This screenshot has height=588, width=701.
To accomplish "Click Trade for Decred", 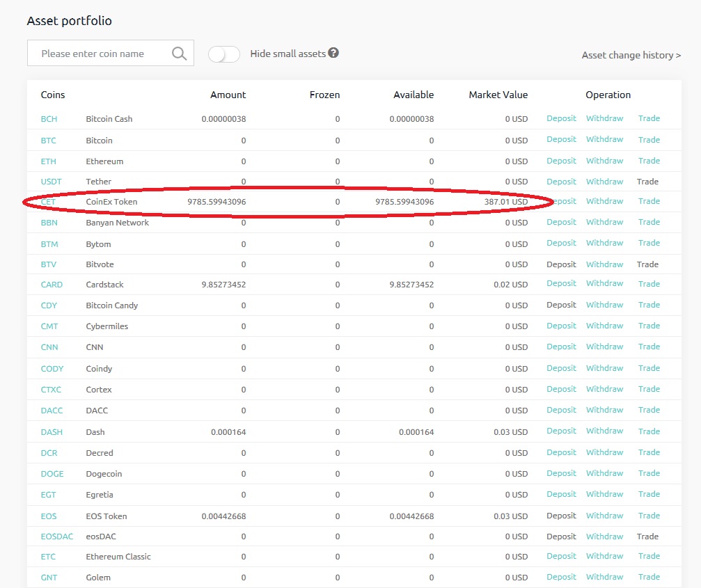I will pyautogui.click(x=649, y=452).
